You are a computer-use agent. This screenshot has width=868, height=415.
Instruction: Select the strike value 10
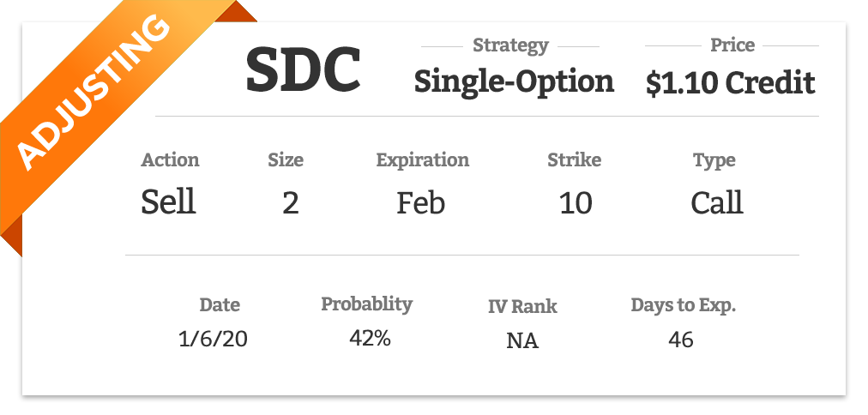576,203
